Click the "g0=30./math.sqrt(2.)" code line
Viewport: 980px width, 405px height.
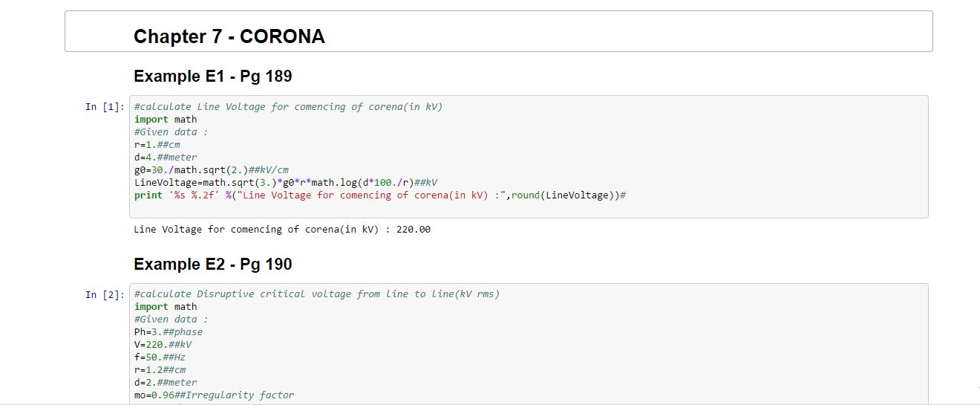211,170
